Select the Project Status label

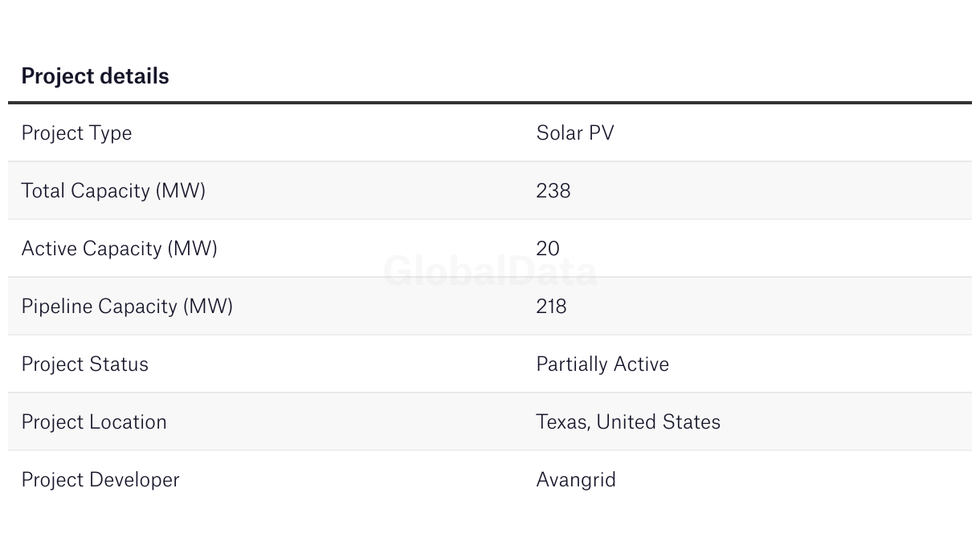(85, 364)
